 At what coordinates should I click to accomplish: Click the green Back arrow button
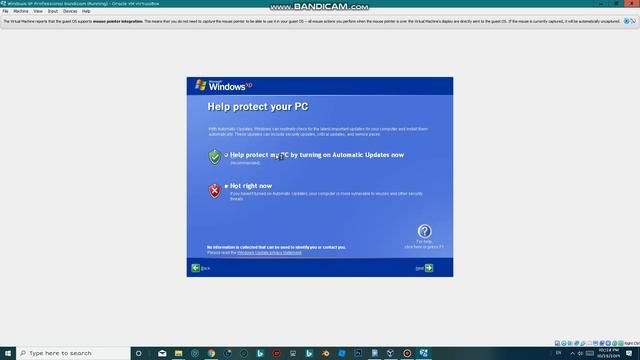pos(196,268)
